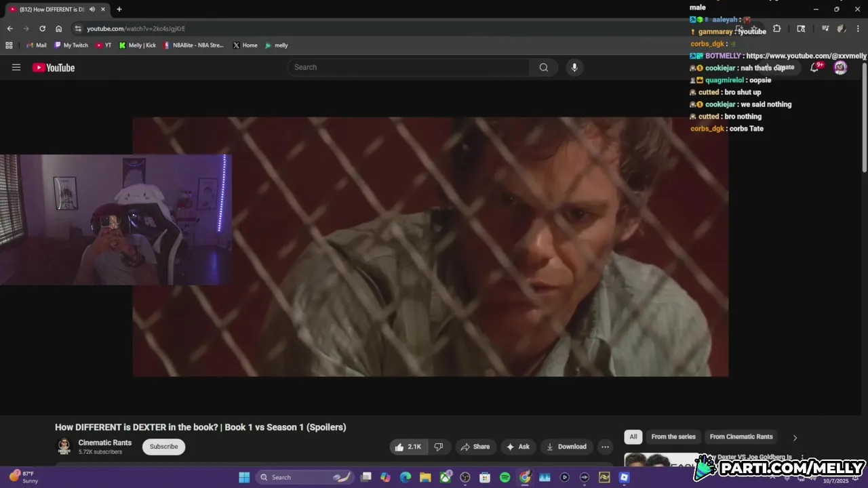868x488 pixels.
Task: Open Roblox from the taskbar
Action: 624,477
